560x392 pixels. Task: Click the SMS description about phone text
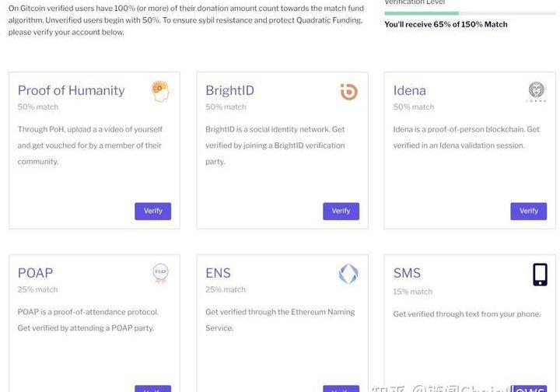click(x=467, y=314)
